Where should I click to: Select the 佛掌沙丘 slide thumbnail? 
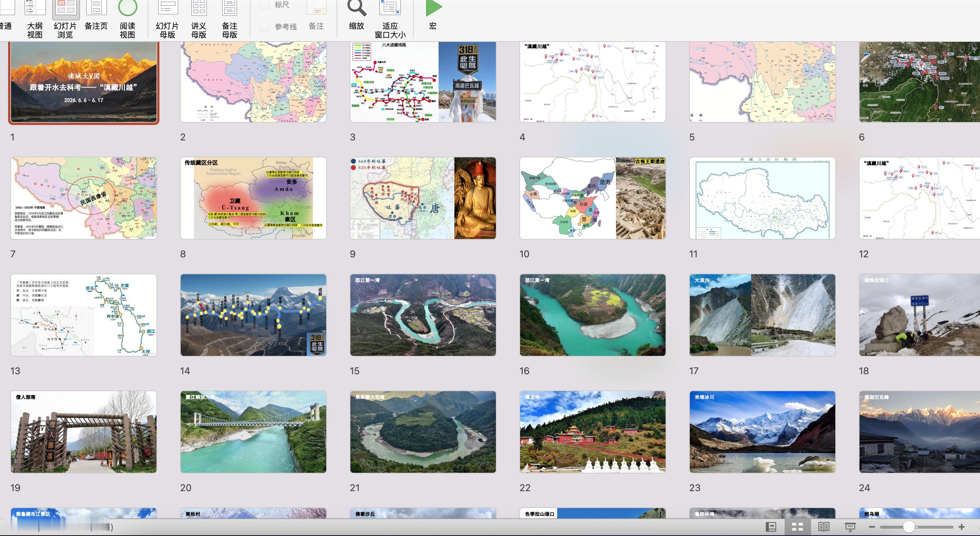(x=423, y=513)
